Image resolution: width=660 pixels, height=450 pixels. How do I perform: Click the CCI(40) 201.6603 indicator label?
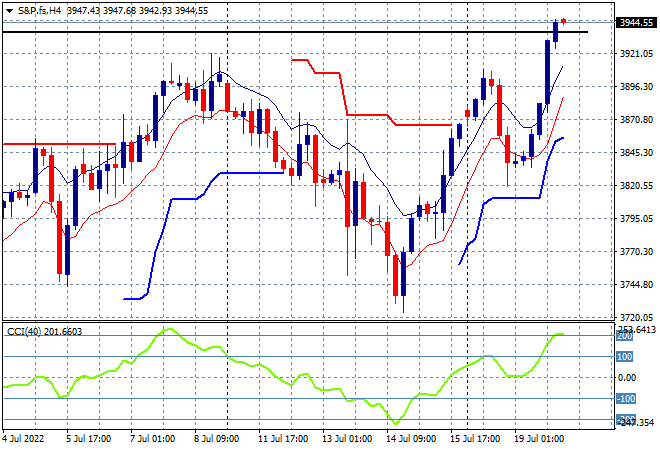pyautogui.click(x=45, y=332)
